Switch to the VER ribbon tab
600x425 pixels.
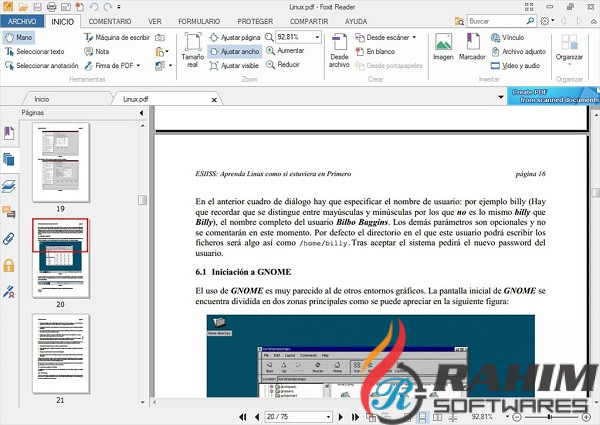coord(155,21)
